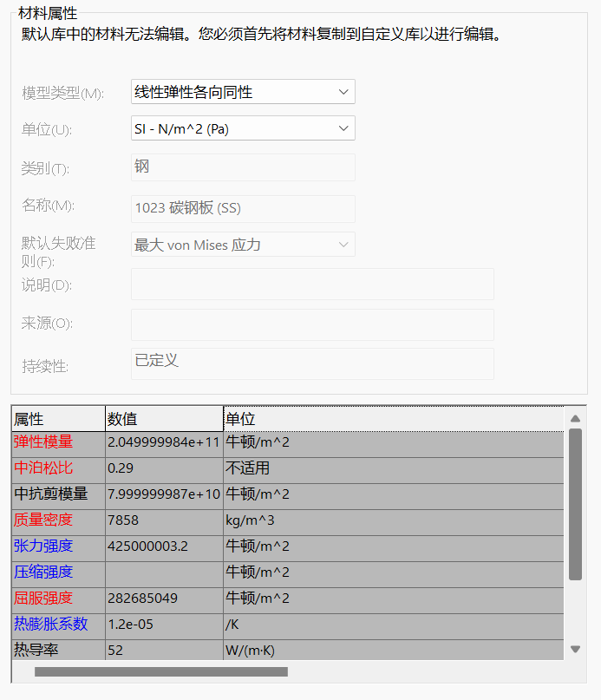The height and width of the screenshot is (700, 601).
Task: Click the 持续性 field showing 已定义
Action: pos(312,363)
